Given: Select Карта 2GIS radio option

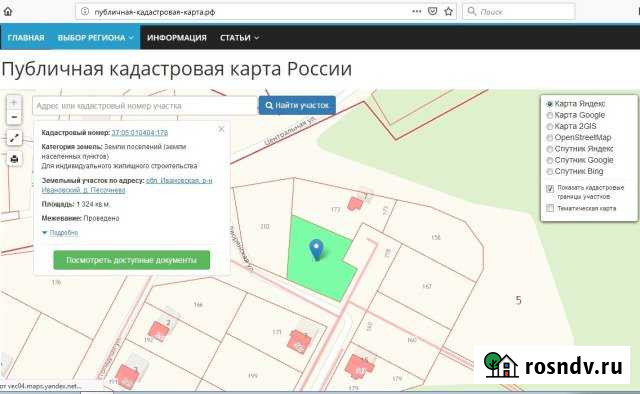Looking at the screenshot, I should (549, 127).
